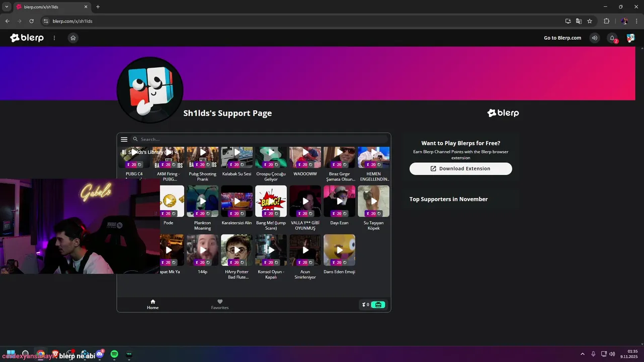The width and height of the screenshot is (644, 362).
Task: Open the Blerp logo home link
Action: tap(27, 38)
